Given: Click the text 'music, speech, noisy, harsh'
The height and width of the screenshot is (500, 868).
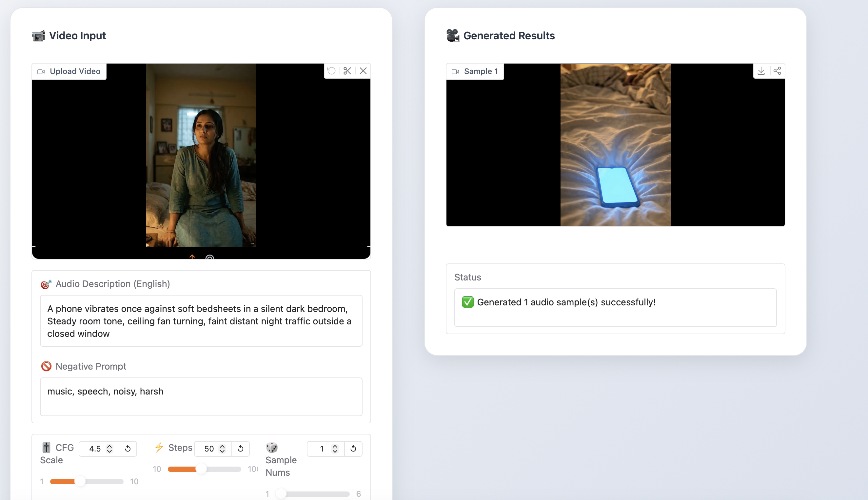Looking at the screenshot, I should 105,392.
